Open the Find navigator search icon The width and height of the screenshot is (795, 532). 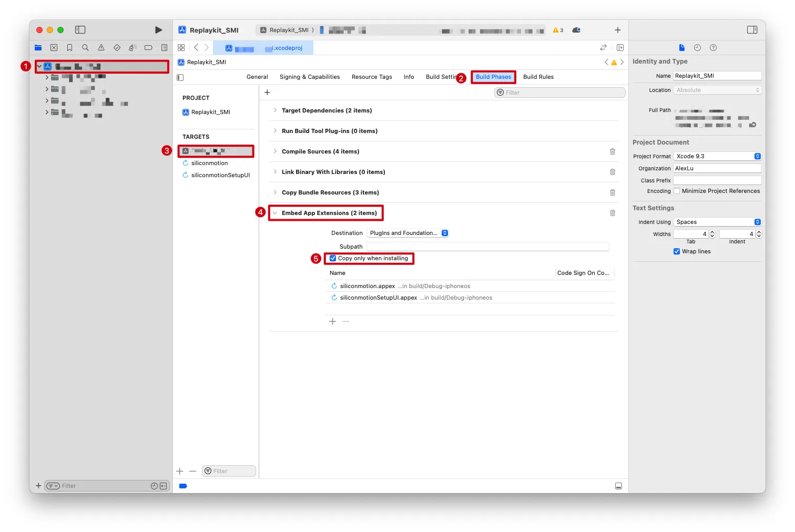point(85,48)
